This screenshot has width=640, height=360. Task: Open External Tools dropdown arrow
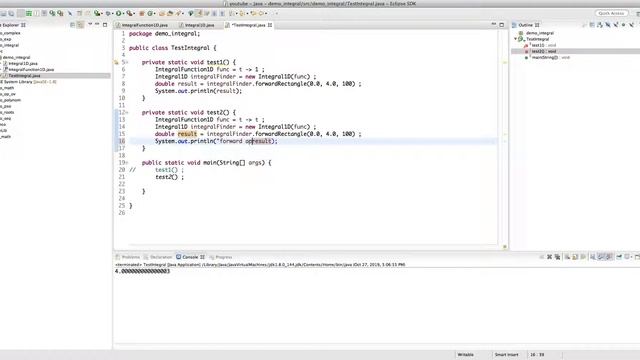pyautogui.click(x=134, y=13)
